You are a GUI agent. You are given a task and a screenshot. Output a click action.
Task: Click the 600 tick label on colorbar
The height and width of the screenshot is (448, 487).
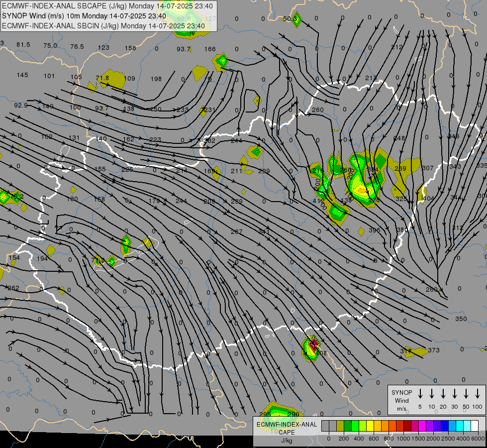[x=374, y=439]
